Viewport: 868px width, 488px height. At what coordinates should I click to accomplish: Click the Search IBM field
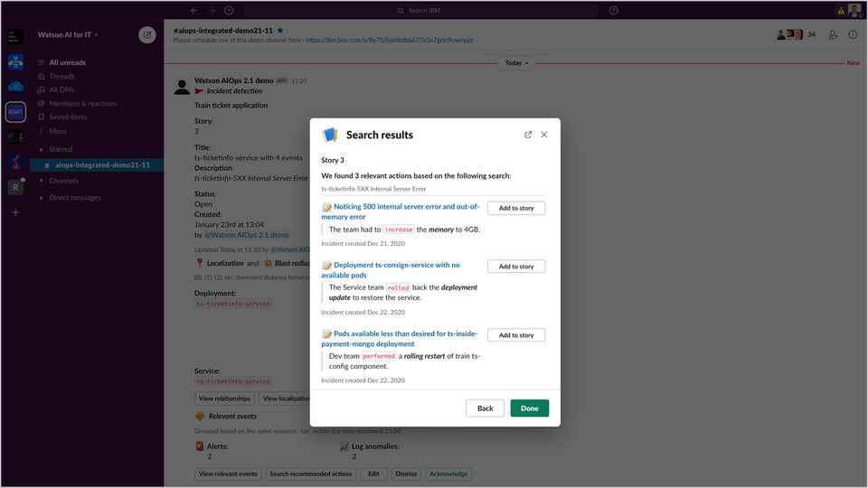tap(420, 11)
